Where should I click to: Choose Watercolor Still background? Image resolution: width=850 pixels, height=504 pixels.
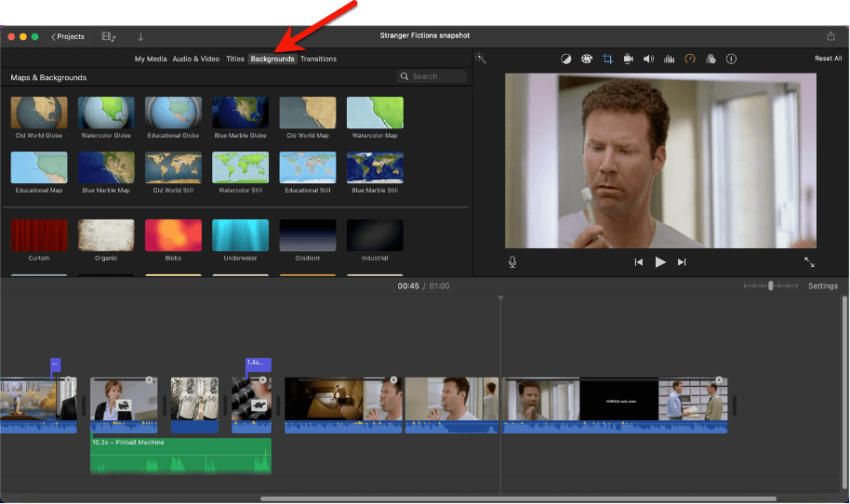pyautogui.click(x=240, y=167)
